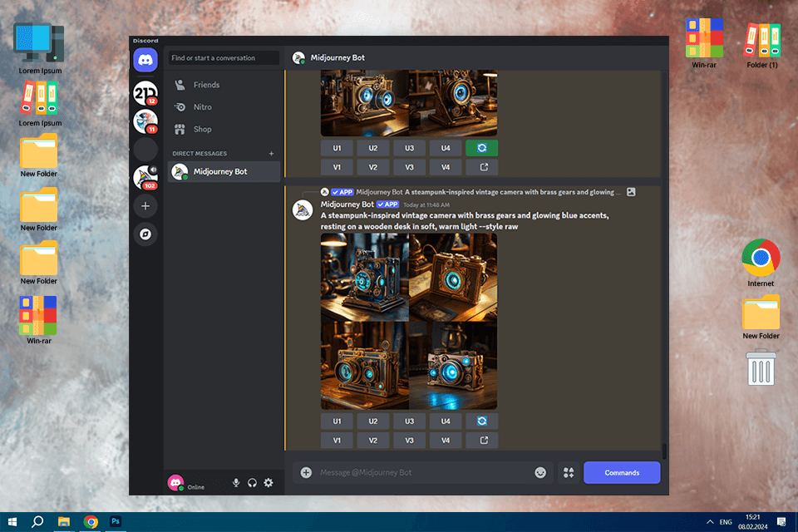Select the Folder (1) desktop icon
The height and width of the screenshot is (532, 798).
point(762,45)
